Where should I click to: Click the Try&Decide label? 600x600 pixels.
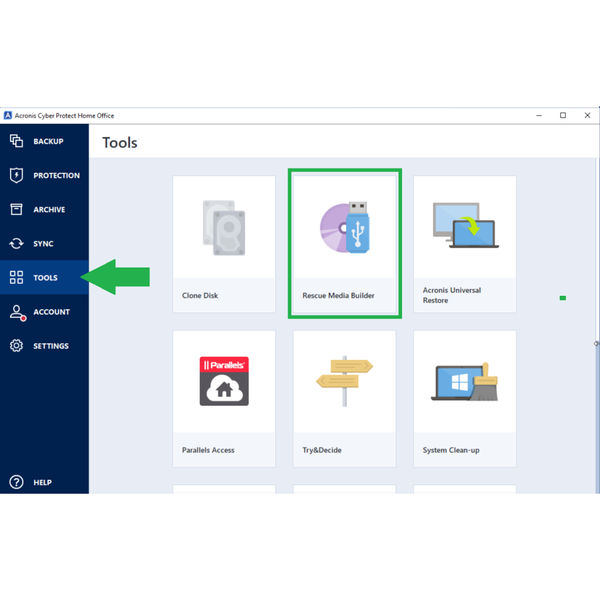point(322,450)
